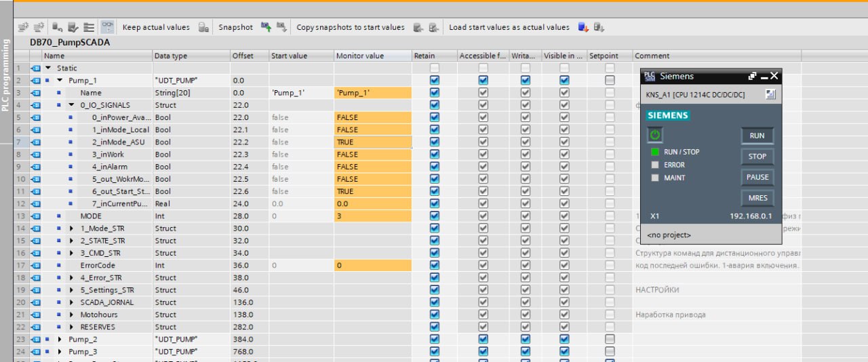Viewport: 868px width, 362px height.
Task: Expand the 1_Mode_STR struct
Action: tap(72, 228)
